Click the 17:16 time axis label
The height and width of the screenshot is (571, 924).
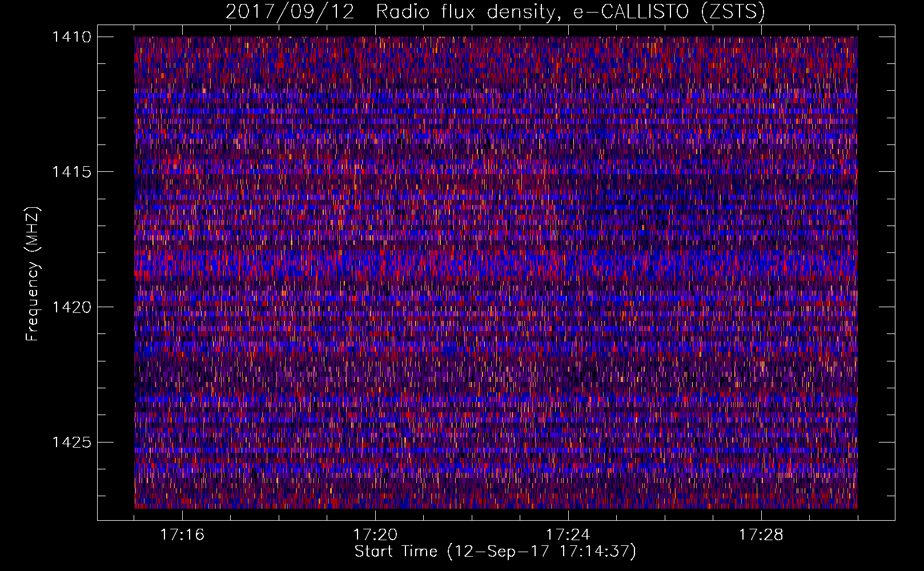point(182,535)
